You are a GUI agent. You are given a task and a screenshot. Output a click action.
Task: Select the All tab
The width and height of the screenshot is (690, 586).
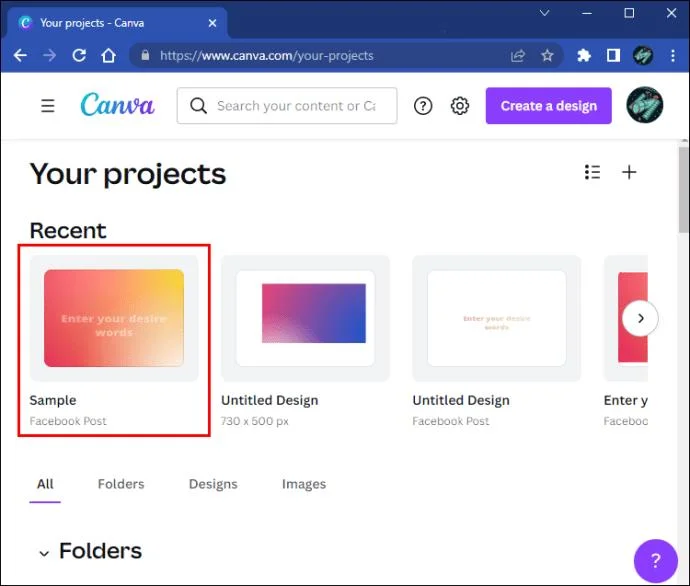[x=45, y=484]
